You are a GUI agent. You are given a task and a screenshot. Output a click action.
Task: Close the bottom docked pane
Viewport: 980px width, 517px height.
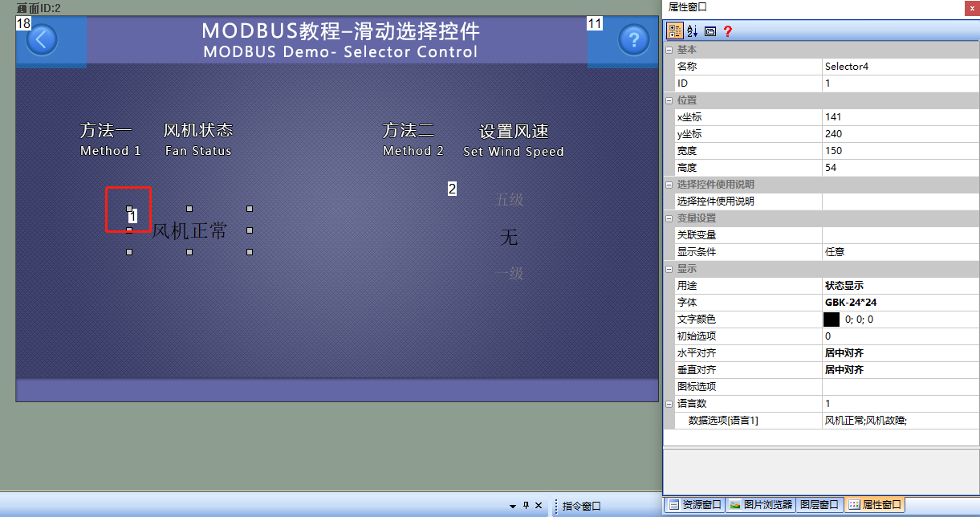539,506
